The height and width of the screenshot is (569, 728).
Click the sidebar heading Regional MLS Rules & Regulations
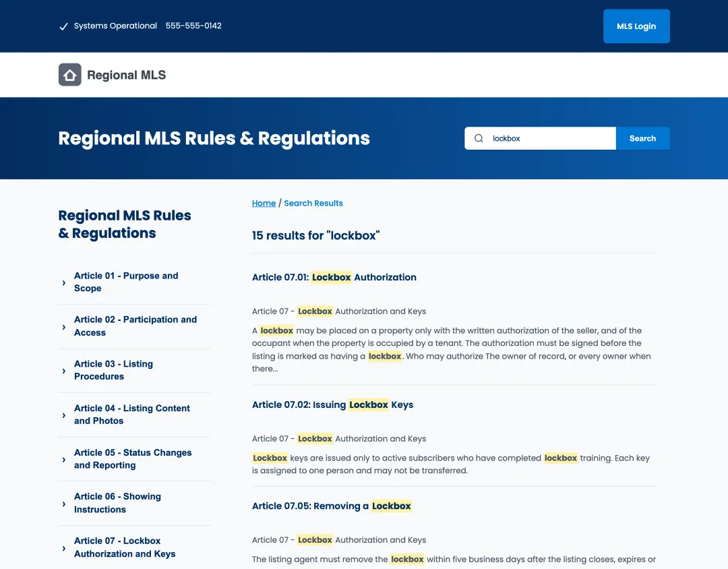(125, 224)
